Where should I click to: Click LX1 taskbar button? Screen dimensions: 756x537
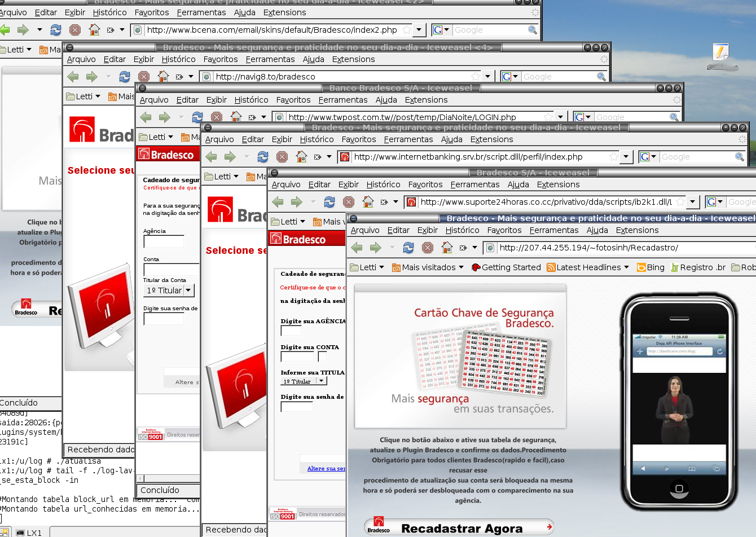[29, 532]
